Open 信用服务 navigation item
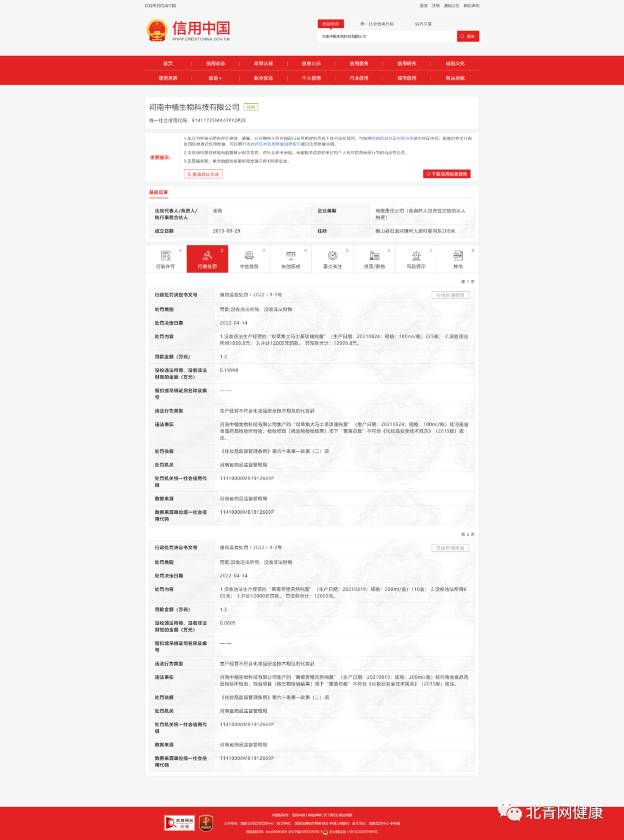Screen dimensions: 624x840 359,64
